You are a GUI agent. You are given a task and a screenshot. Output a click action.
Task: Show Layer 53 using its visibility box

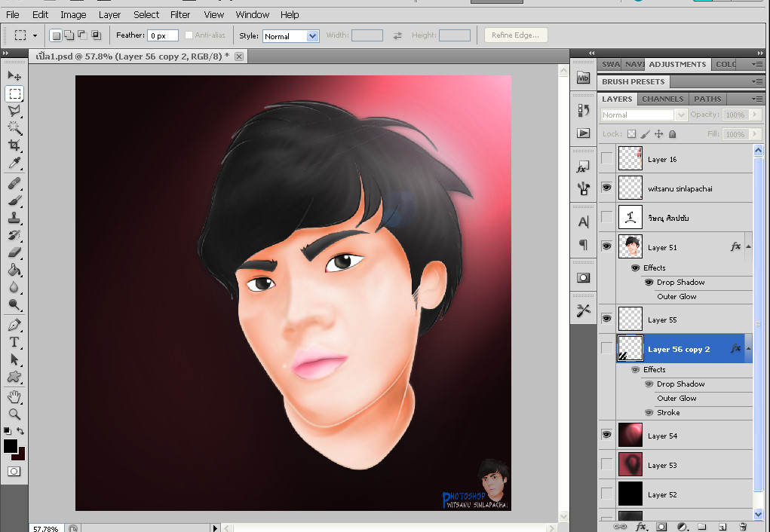click(x=606, y=465)
